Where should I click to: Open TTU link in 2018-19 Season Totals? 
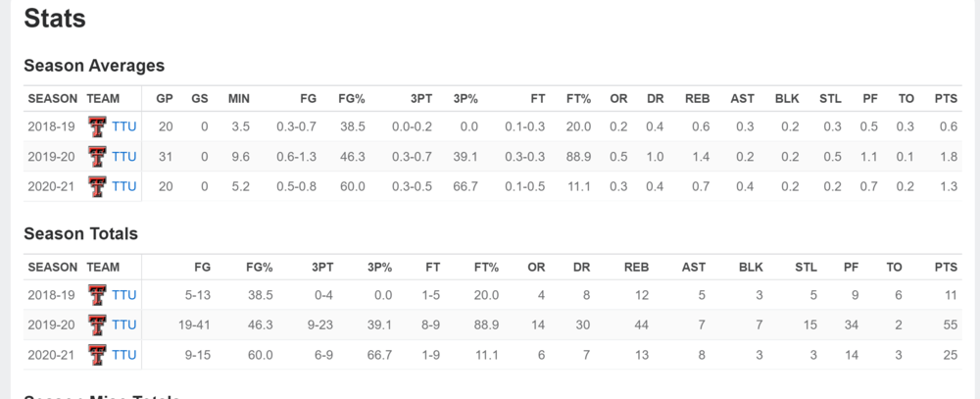pos(124,295)
